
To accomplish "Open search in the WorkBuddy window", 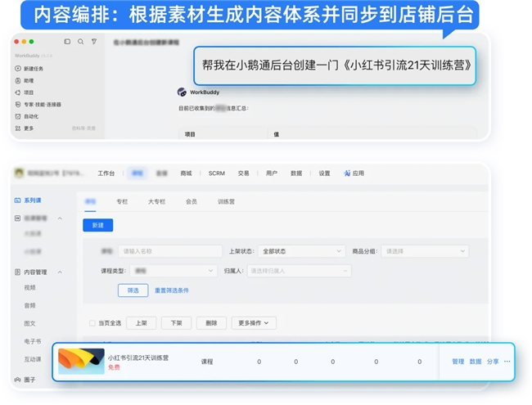I will pyautogui.click(x=80, y=42).
